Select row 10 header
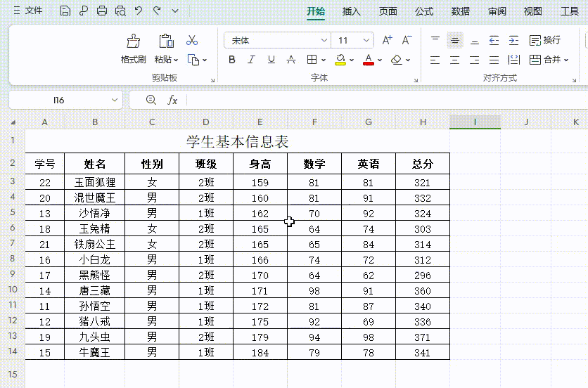Screen dimensions: 588x388 click(x=13, y=290)
